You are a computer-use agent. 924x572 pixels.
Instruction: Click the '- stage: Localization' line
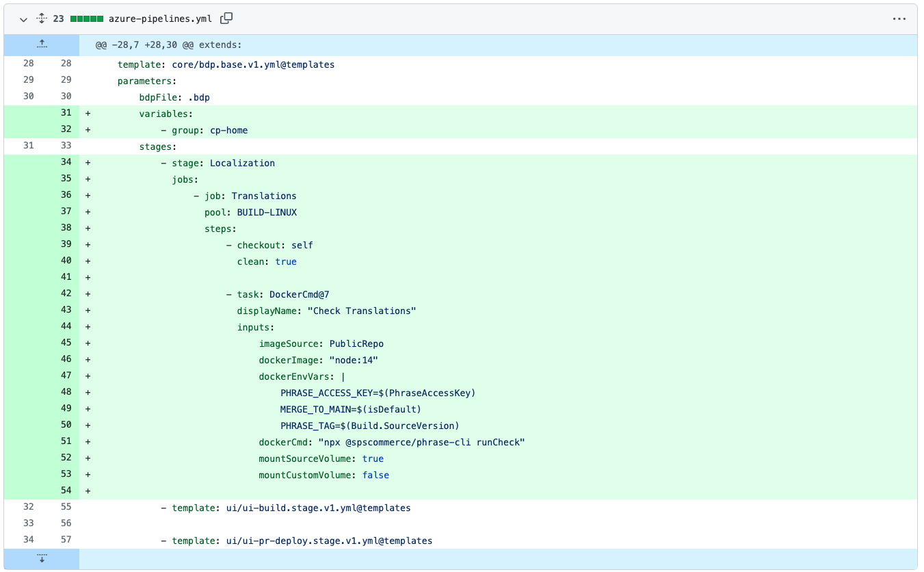[218, 163]
